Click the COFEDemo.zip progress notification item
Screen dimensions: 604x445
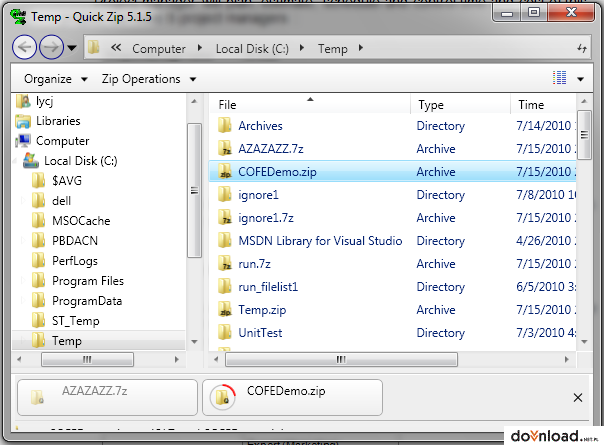[292, 398]
